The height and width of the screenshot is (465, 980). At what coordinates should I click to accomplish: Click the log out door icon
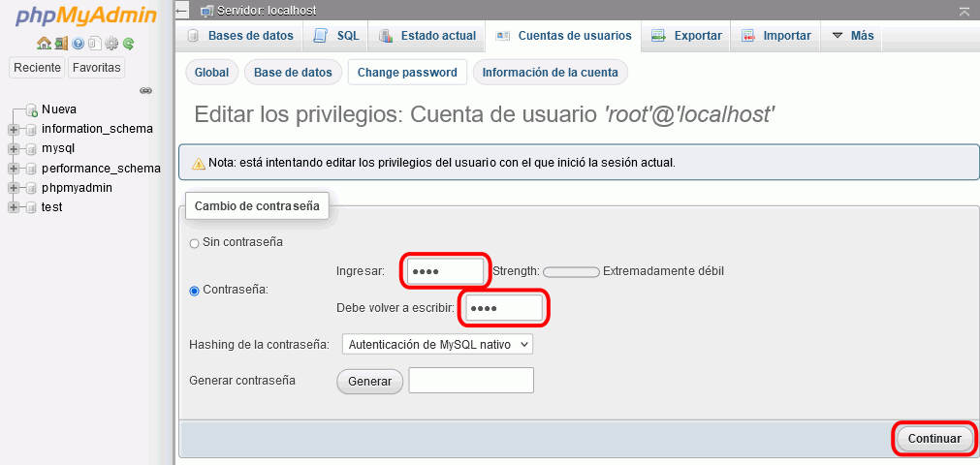[x=61, y=44]
